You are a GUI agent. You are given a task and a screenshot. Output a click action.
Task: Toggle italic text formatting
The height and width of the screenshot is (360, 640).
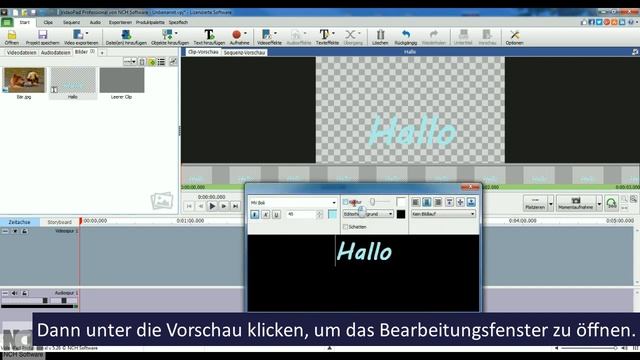click(x=266, y=214)
